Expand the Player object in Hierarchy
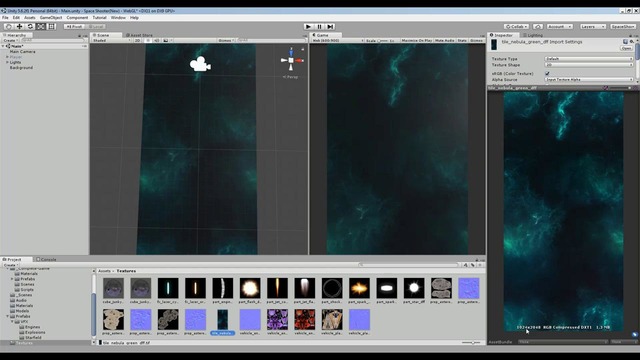The image size is (640, 360). 7,57
